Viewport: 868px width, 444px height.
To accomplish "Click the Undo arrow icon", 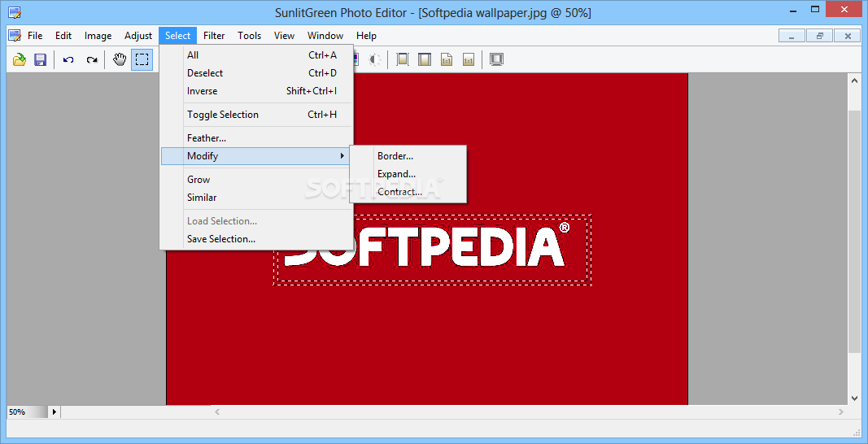I will tap(68, 60).
